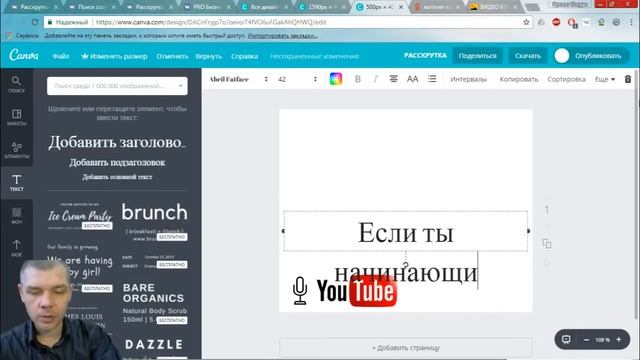
Task: Open the Elements panel in sidebar
Action: pos(16,150)
